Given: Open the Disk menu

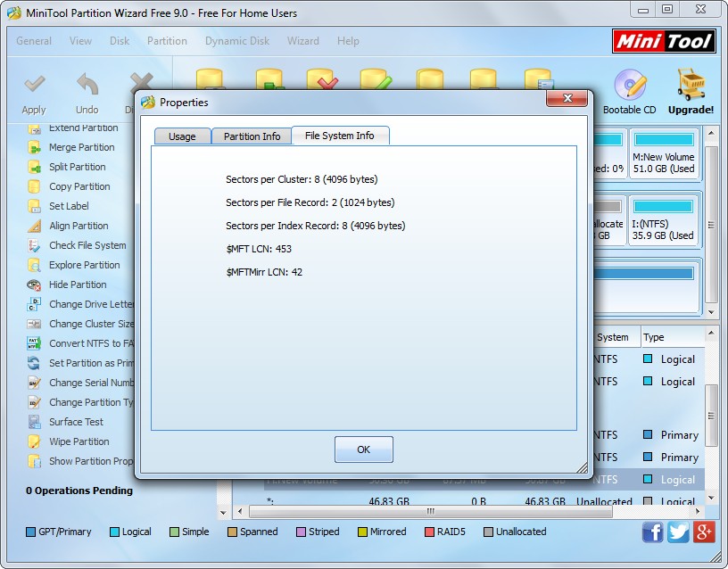Looking at the screenshot, I should [x=120, y=41].
